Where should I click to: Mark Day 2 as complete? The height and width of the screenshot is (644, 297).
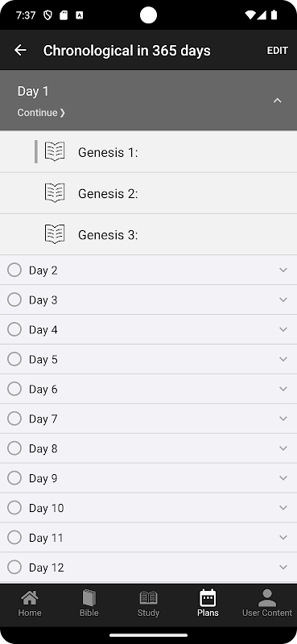(14, 270)
